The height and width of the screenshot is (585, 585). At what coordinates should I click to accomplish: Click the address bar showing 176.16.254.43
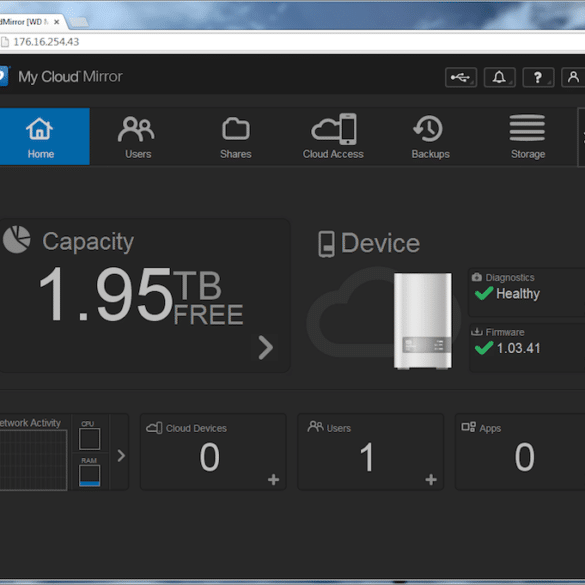tap(292, 42)
